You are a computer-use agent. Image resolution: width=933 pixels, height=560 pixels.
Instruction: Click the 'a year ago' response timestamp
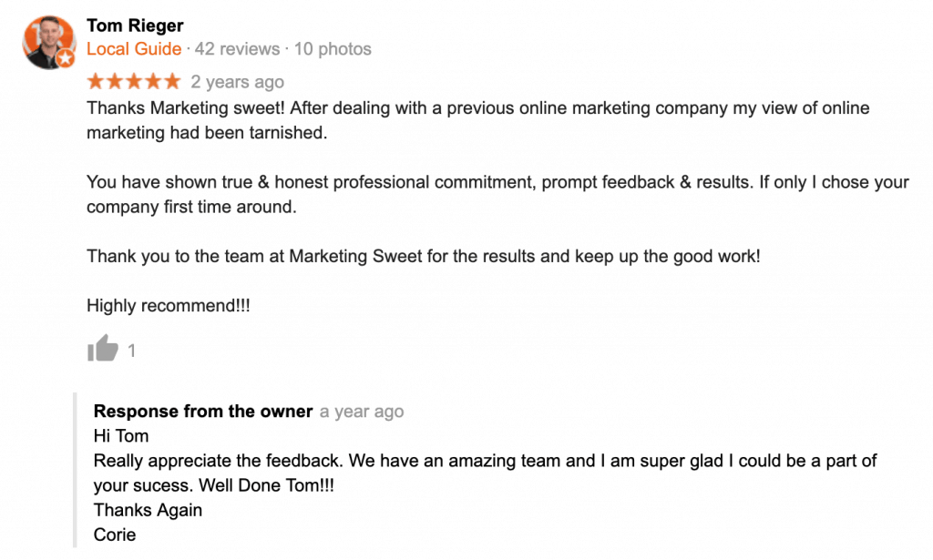tap(362, 412)
